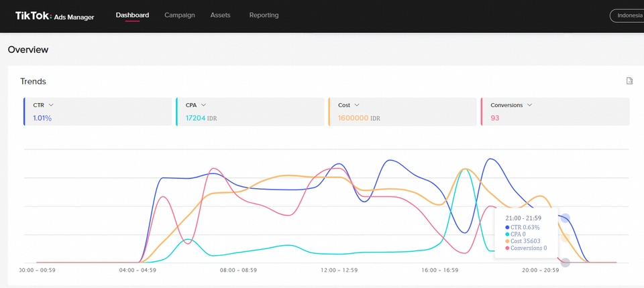The width and height of the screenshot is (644, 288).
Task: Click the Trends section title
Action: tap(33, 81)
